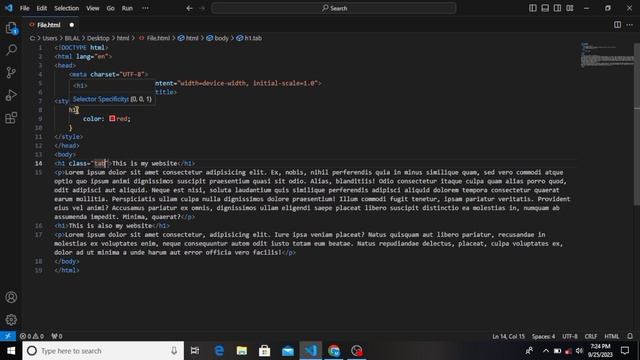Toggle the primary side bar layout icon
Viewport: 640px width, 360px height.
[533, 8]
